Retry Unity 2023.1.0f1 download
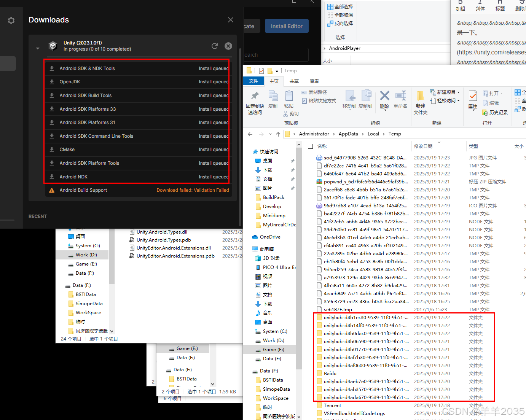This screenshot has height=420, width=526. pos(215,46)
